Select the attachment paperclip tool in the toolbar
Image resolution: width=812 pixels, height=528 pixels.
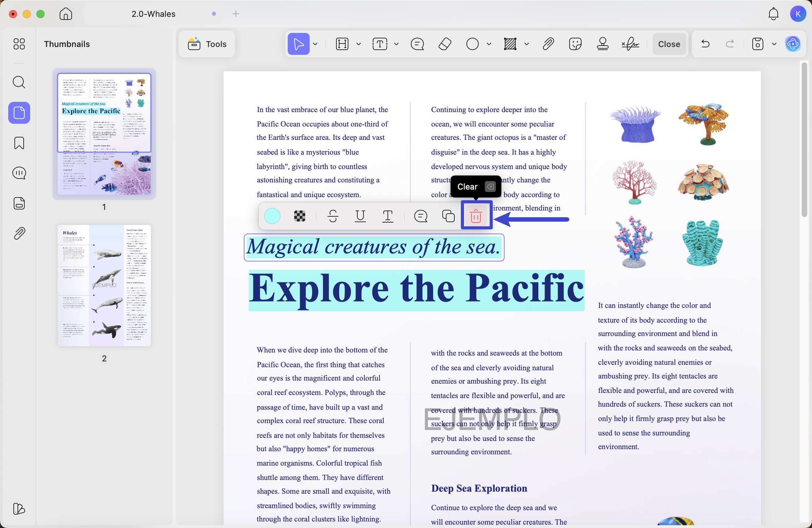tap(549, 44)
